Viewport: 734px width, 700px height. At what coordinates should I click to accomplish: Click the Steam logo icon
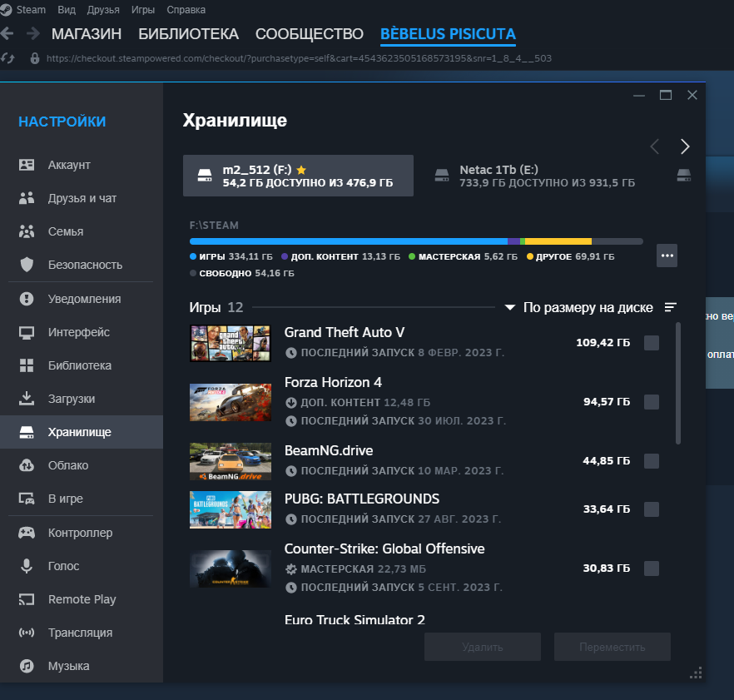[6, 9]
